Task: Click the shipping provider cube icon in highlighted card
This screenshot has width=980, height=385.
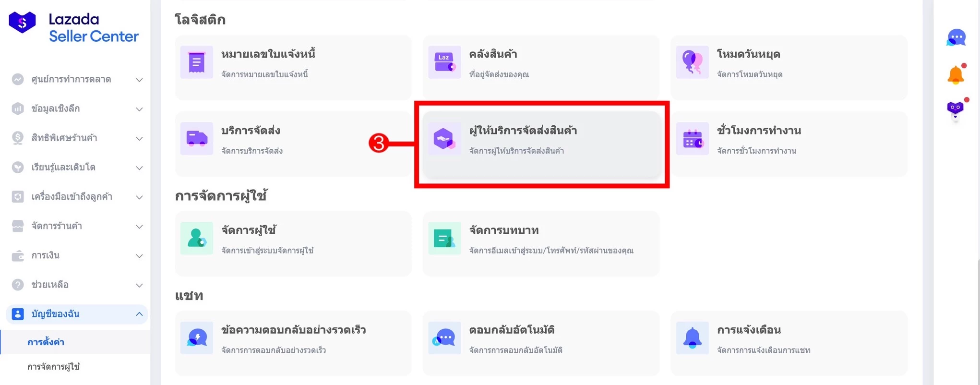Action: click(x=444, y=139)
